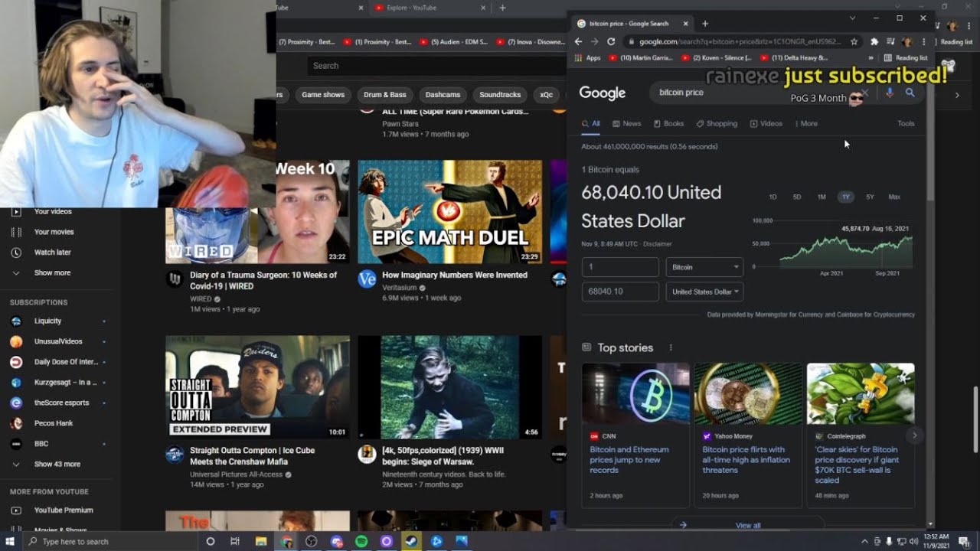The image size is (980, 551).
Task: Open CNN Bitcoin and Ethereum story
Action: 635,435
